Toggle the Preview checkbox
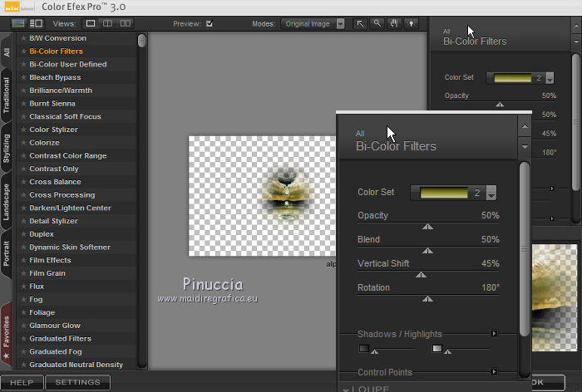The image size is (582, 392). 210,24
